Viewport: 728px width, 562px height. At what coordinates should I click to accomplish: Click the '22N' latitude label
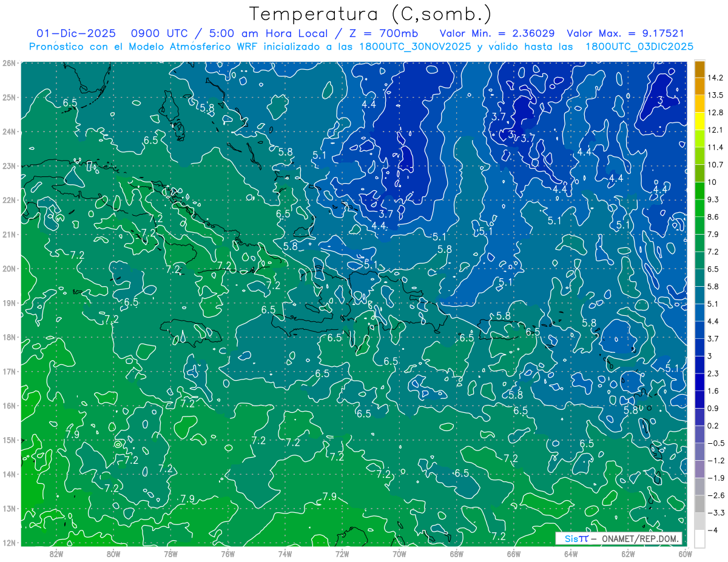pos(8,200)
